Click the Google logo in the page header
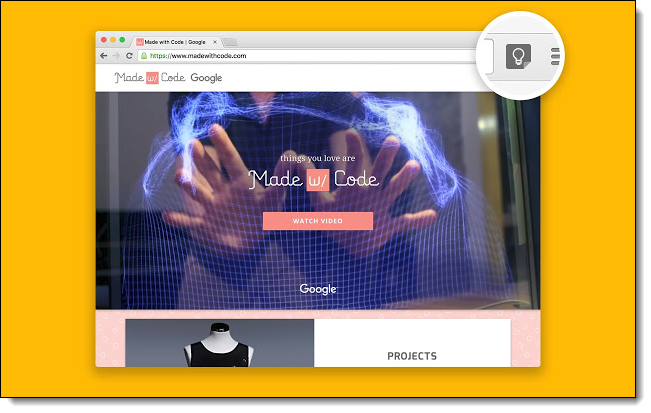The image size is (651, 413). [x=206, y=78]
